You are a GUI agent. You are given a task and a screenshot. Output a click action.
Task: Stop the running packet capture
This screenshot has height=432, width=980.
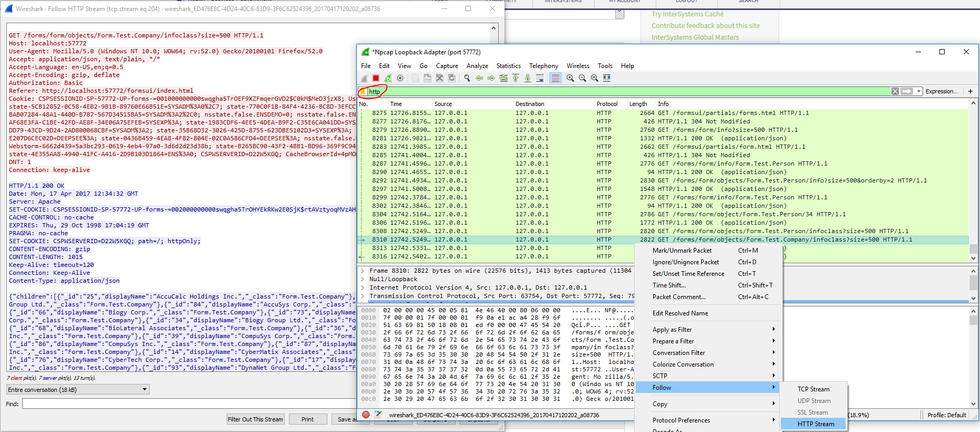click(376, 78)
